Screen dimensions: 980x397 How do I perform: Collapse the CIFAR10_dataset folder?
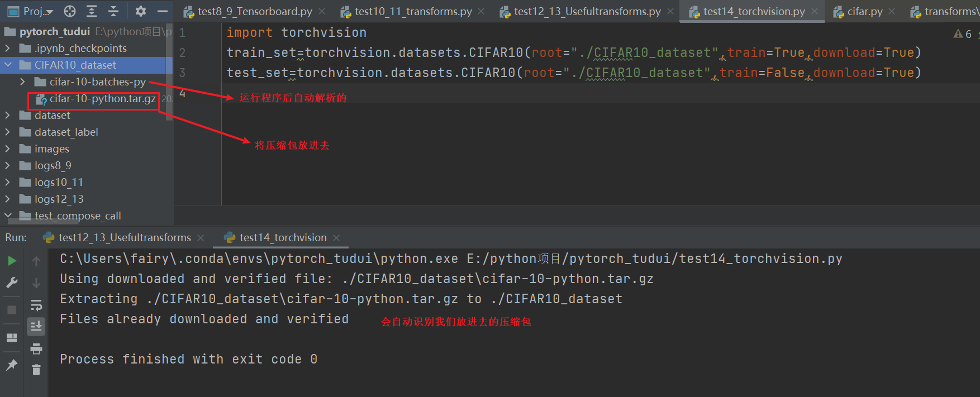coord(8,65)
